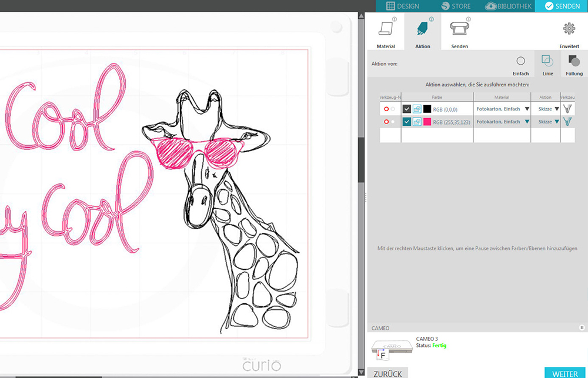This screenshot has width=588, height=378.
Task: Select the Aktion pen step icon
Action: [422, 30]
